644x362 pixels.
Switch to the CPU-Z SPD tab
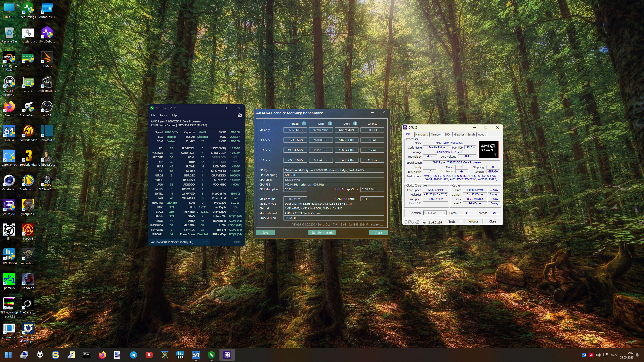pos(447,134)
